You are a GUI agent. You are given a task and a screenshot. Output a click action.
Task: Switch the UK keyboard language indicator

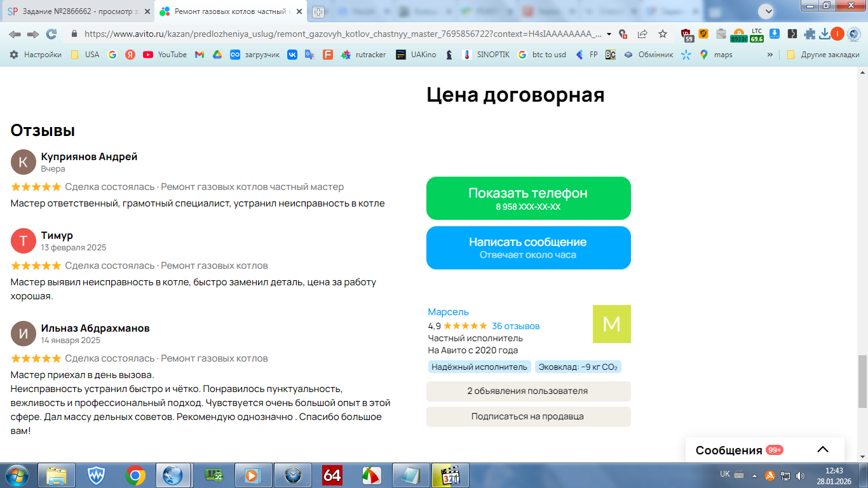click(725, 474)
